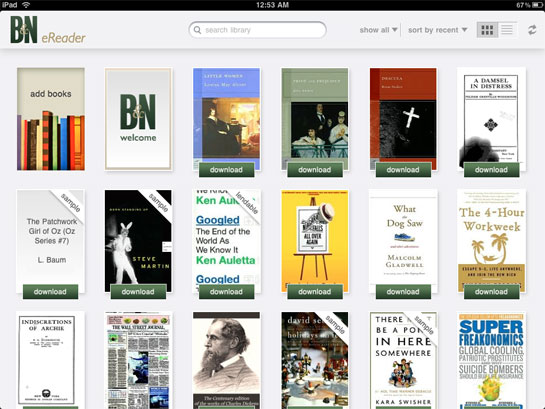Image resolution: width=545 pixels, height=409 pixels.
Task: Click the magnifier icon in search box
Action: point(197,30)
